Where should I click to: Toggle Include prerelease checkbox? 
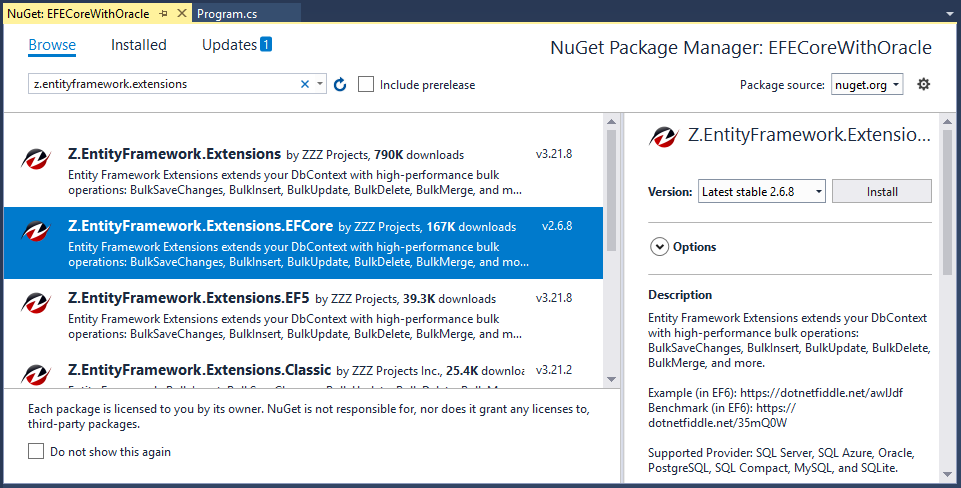point(366,85)
